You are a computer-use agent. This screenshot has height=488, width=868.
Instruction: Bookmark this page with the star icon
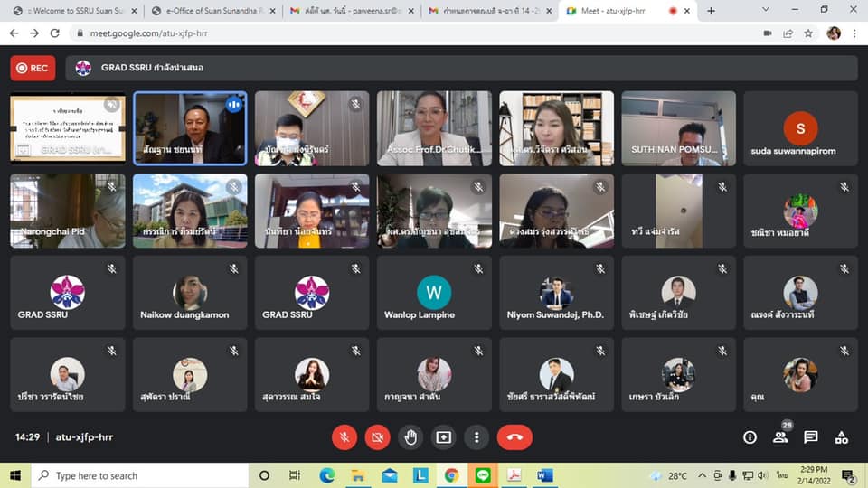coord(808,33)
